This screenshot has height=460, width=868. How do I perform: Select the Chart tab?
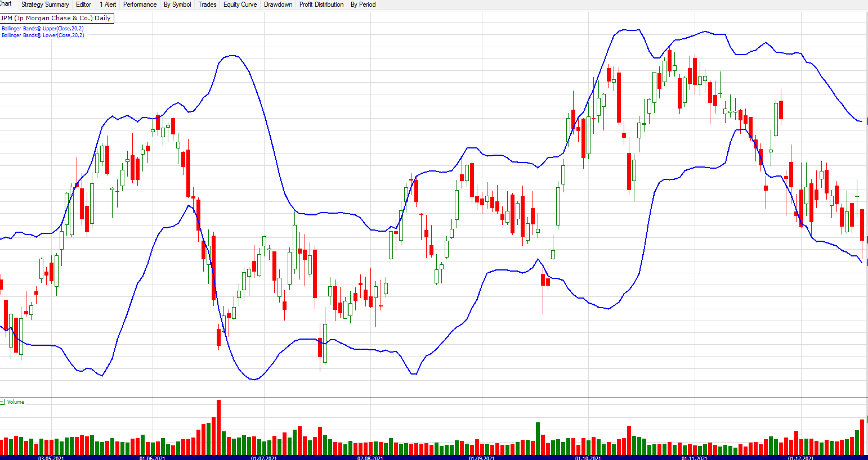pyautogui.click(x=6, y=4)
